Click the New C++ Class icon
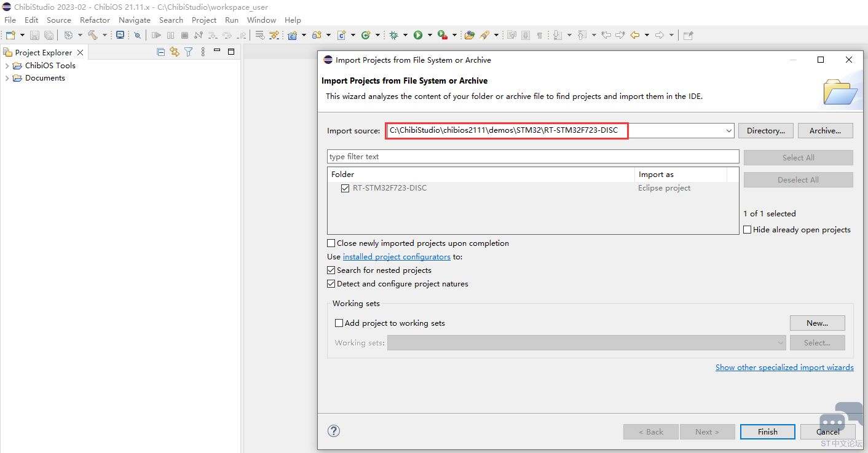Viewport: 868px width, 453px height. [366, 35]
